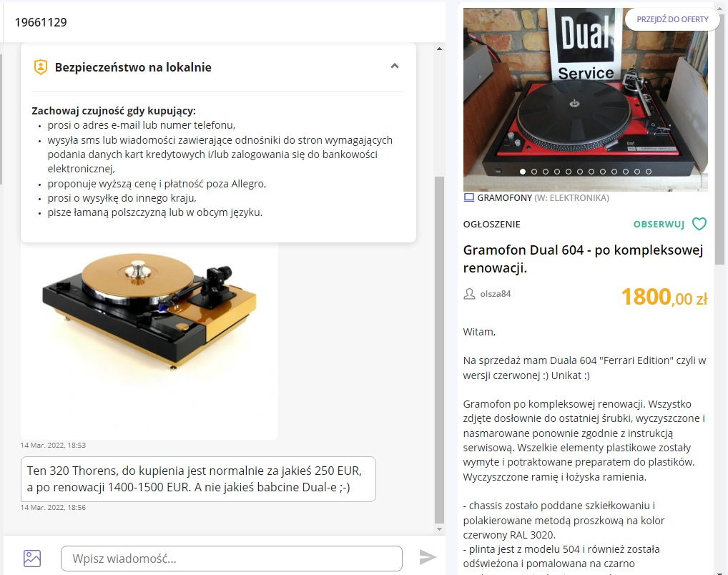Open seller olsza84 profile link
The height and width of the screenshot is (575, 728).
(496, 294)
